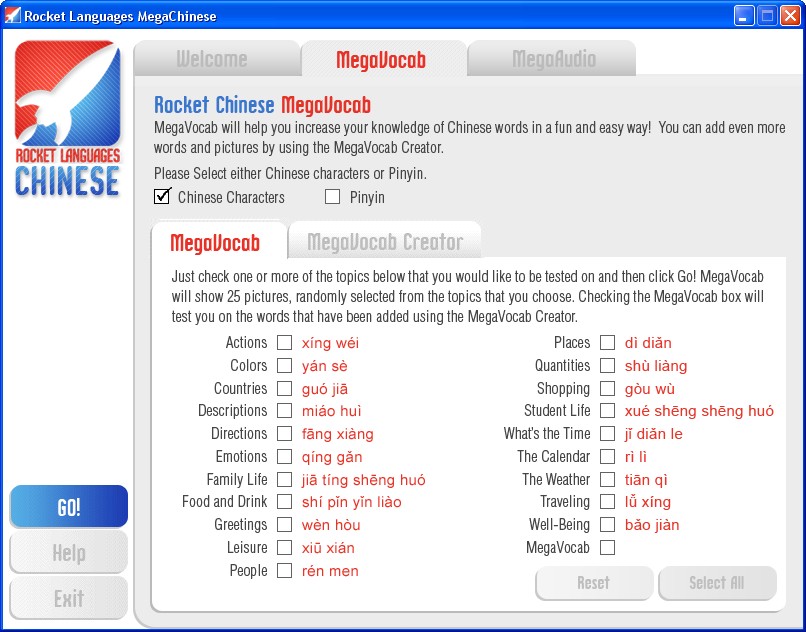The image size is (806, 632).
Task: Click the Food and Drink label
Action: pos(225,502)
